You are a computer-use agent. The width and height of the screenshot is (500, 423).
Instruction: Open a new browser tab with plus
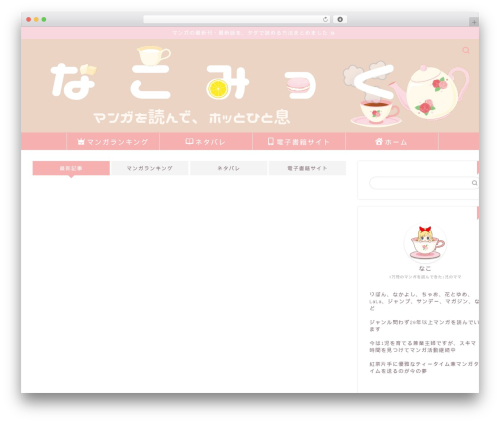coord(474,22)
